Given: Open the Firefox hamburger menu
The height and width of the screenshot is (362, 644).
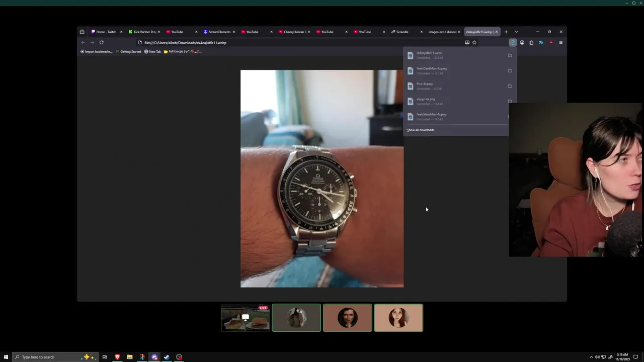Looking at the screenshot, I should coord(560,43).
